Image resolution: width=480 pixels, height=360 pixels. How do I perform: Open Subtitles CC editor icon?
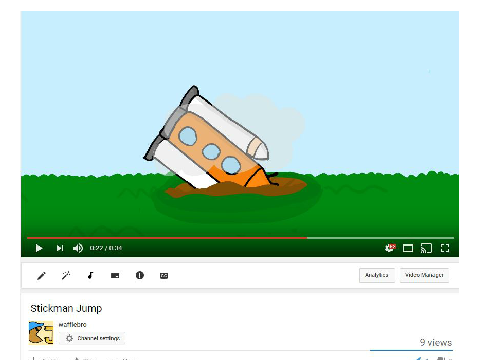pos(164,276)
